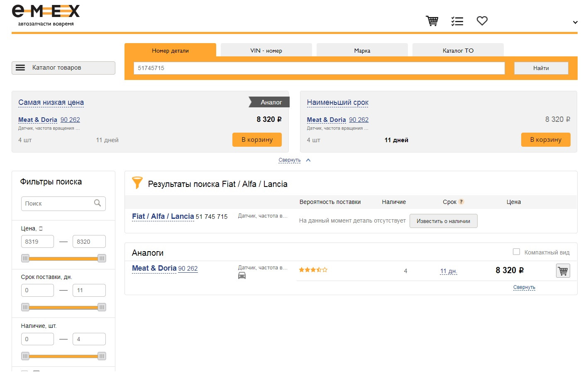Image resolution: width=588 pixels, height=378 pixels.
Task: Click the question mark icon next to Срок
Action: tap(461, 202)
